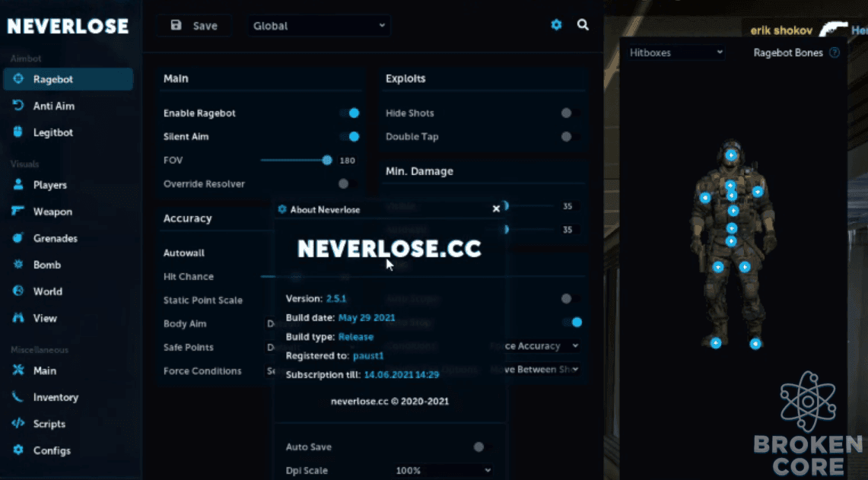Select the right arm hitbox point
Screen dimensions: 868x480
coord(705,197)
